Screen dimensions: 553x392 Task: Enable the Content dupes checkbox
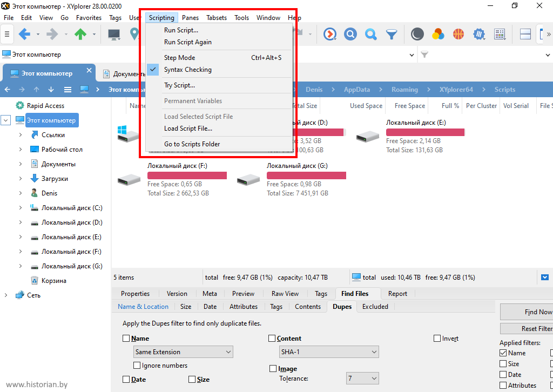click(x=272, y=339)
